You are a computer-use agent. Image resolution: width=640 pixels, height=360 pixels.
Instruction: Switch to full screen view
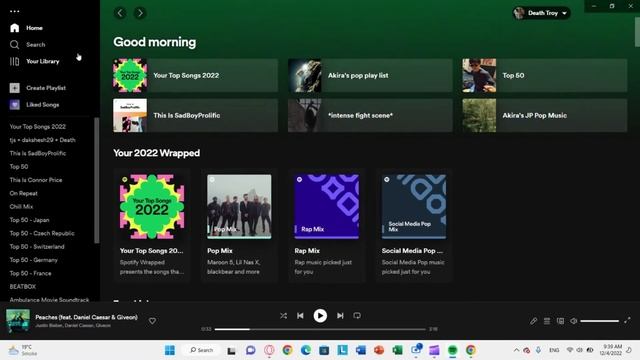click(x=627, y=320)
